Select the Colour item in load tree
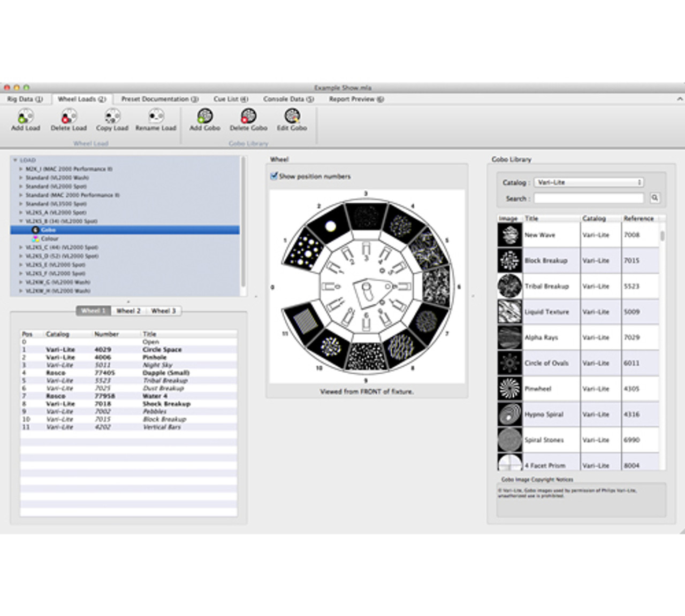 coord(49,238)
